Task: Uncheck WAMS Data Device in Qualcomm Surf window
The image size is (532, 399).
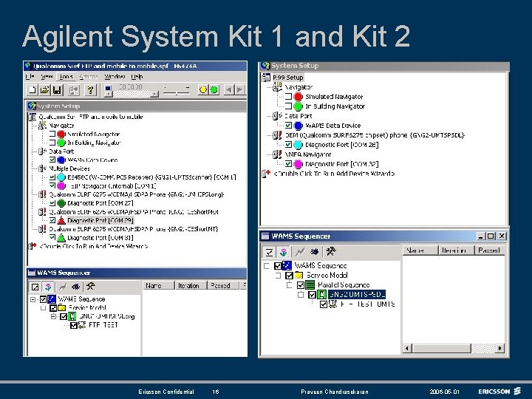Action: pyautogui.click(x=52, y=160)
